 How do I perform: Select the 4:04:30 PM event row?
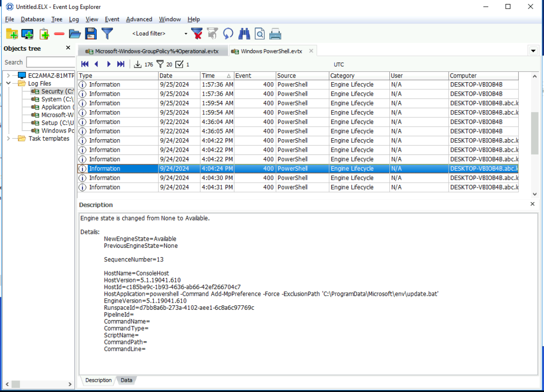[298, 178]
